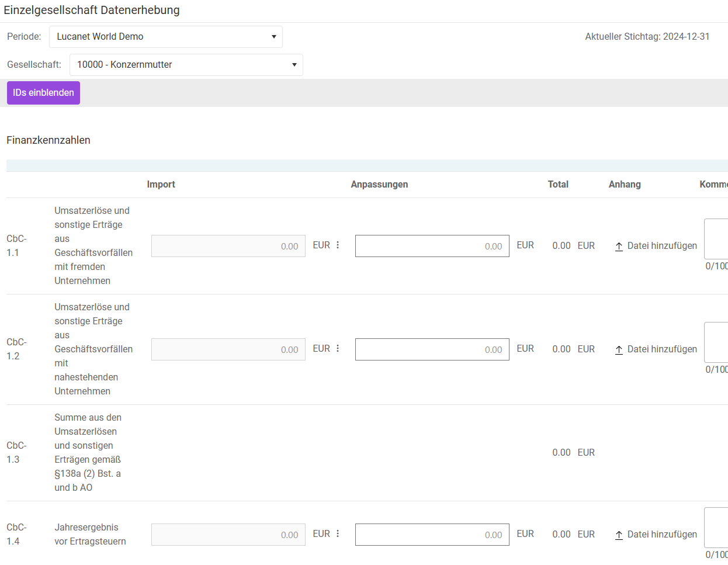Click Datei hinzufügen for CbC-1.1
Viewport: 728px width, 565px height.
tap(661, 246)
